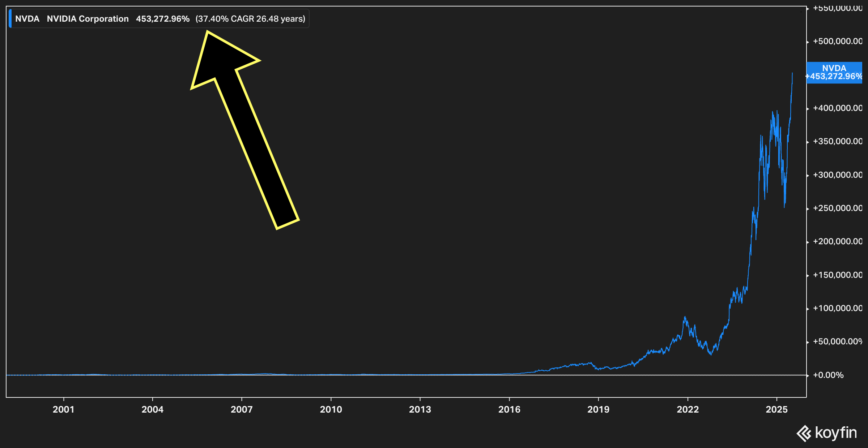Viewport: 868px width, 448px height.
Task: Click the 2022 label on the time axis
Action: click(x=688, y=409)
